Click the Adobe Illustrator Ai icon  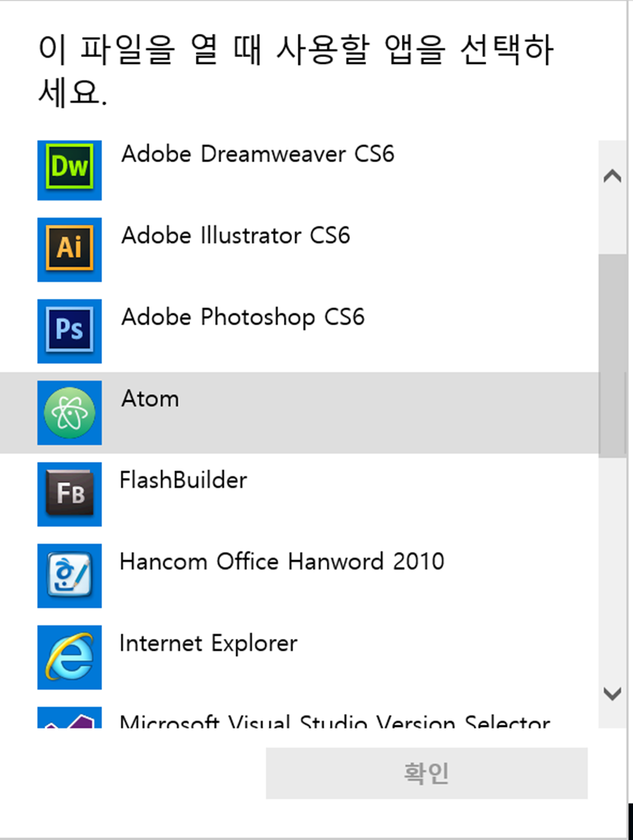70,249
